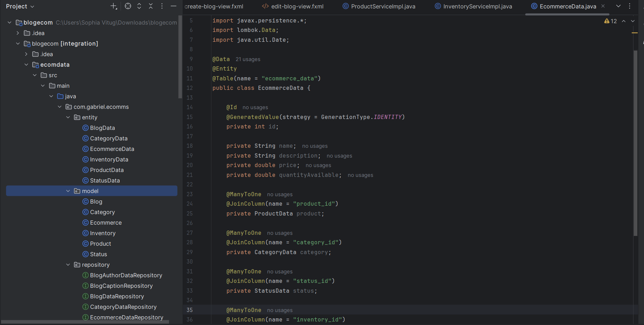
Task: Show the hidden editor tabs list chevron
Action: pyautogui.click(x=618, y=6)
